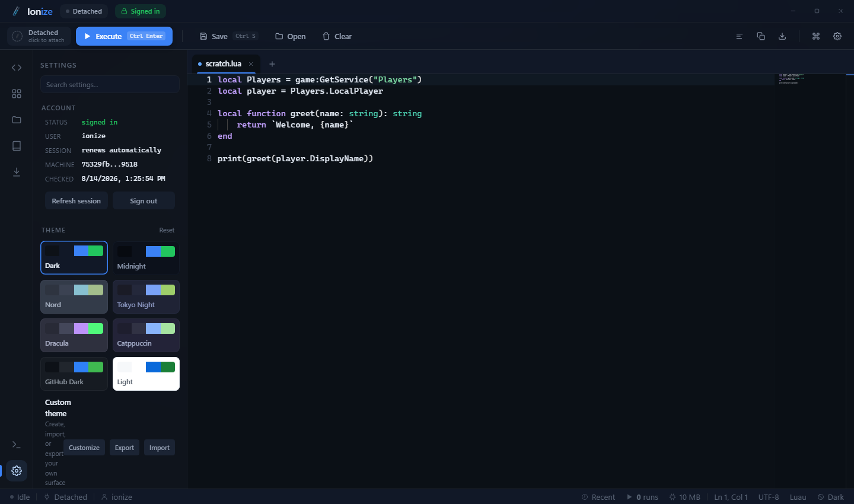Add a new editor tab
Screen dimensions: 854x504
click(x=272, y=64)
